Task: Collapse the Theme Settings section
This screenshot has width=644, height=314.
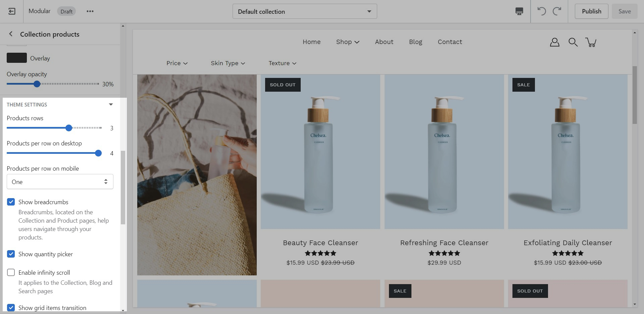Action: tap(111, 104)
